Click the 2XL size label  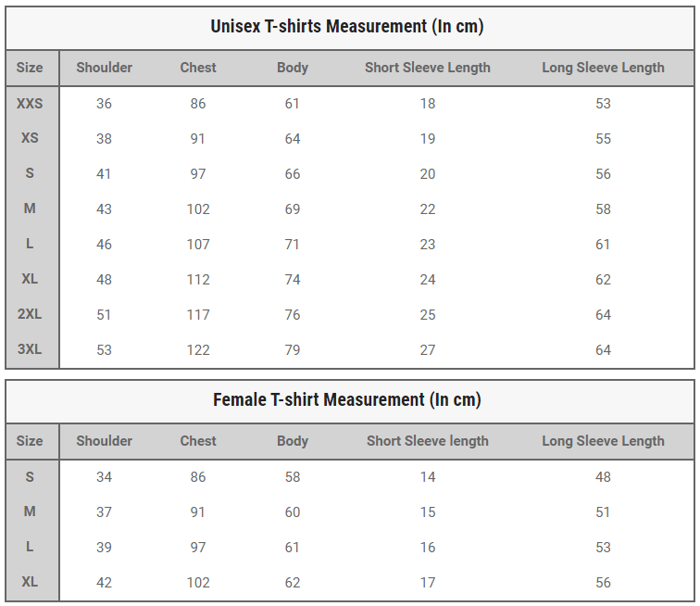[30, 315]
